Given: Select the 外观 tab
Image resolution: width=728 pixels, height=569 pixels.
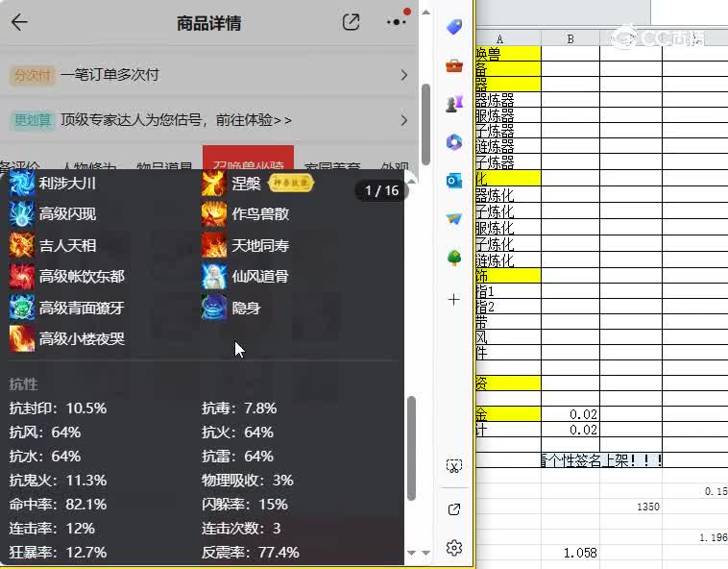Looking at the screenshot, I should (395, 165).
